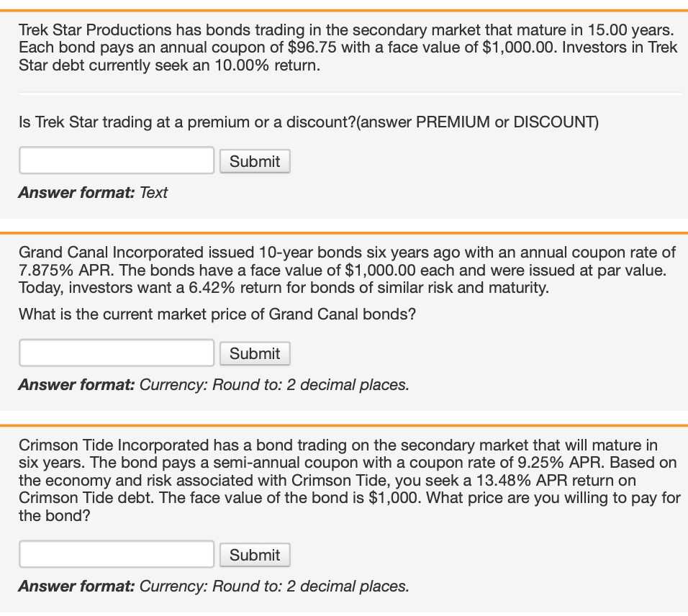Click the 'Answer format: Text' label
The width and height of the screenshot is (688, 616).
point(93,192)
